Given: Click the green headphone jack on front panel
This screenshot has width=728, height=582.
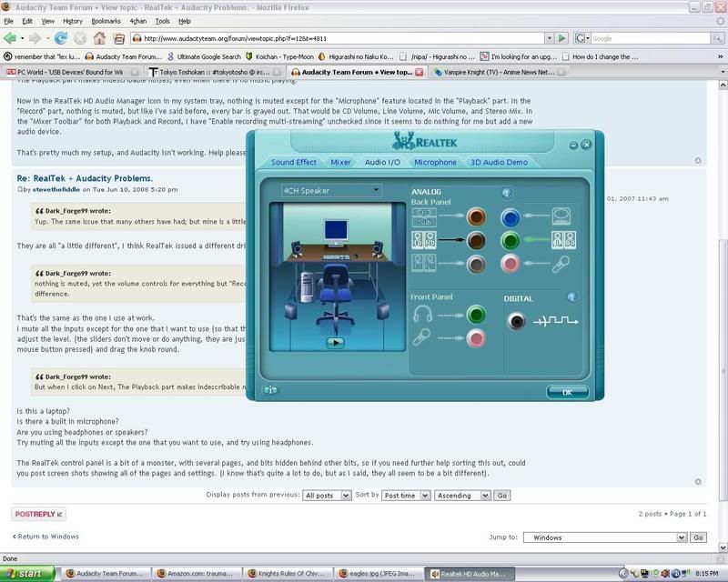Looking at the screenshot, I should pyautogui.click(x=476, y=316).
